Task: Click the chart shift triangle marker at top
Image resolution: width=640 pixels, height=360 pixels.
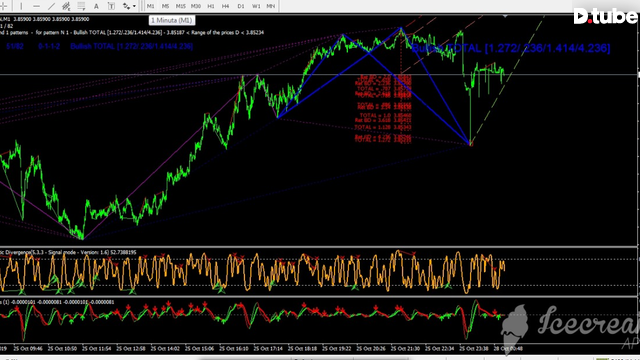Action: click(x=505, y=16)
